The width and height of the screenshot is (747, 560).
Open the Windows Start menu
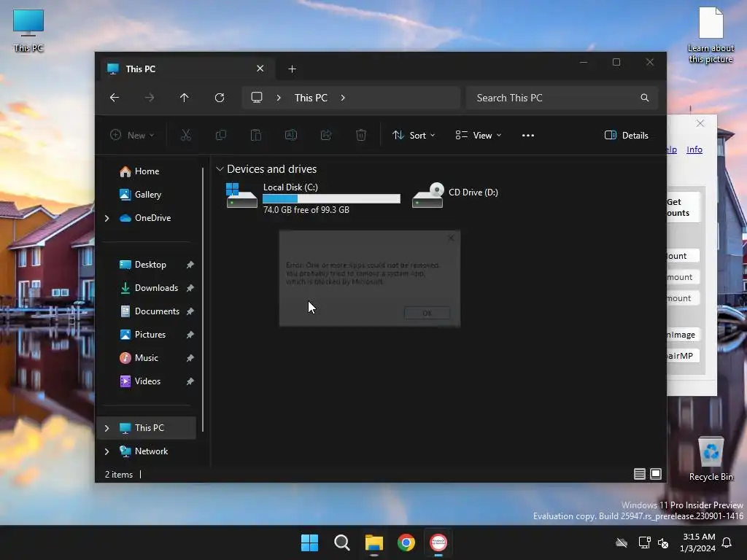click(x=309, y=542)
